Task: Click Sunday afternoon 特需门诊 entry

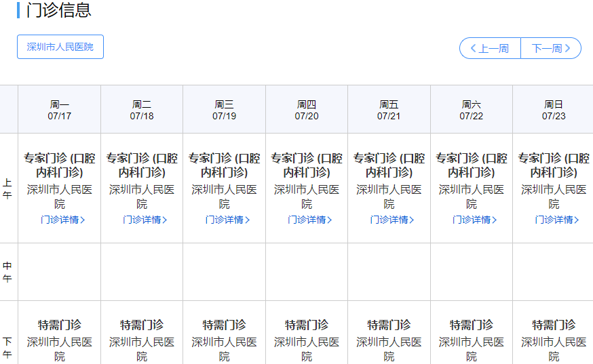Action: click(554, 325)
